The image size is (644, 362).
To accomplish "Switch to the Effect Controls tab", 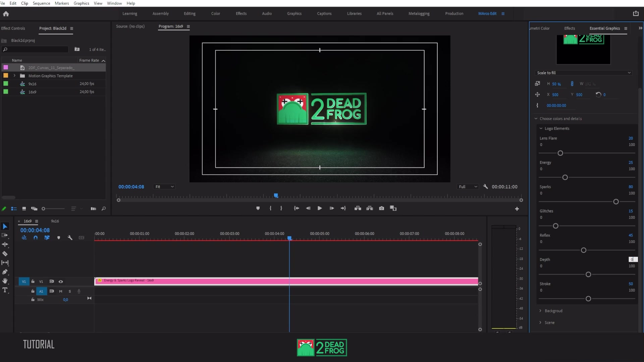I will tap(13, 28).
